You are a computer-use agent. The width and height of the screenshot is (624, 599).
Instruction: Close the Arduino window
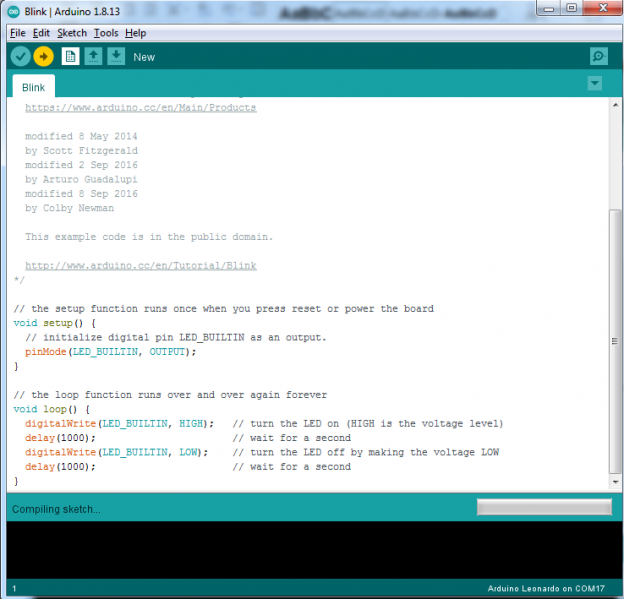pyautogui.click(x=603, y=8)
